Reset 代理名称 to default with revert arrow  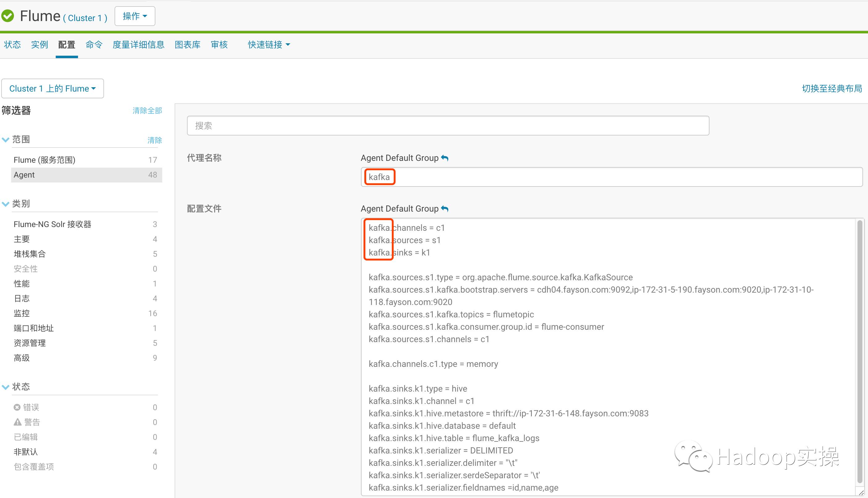tap(445, 158)
